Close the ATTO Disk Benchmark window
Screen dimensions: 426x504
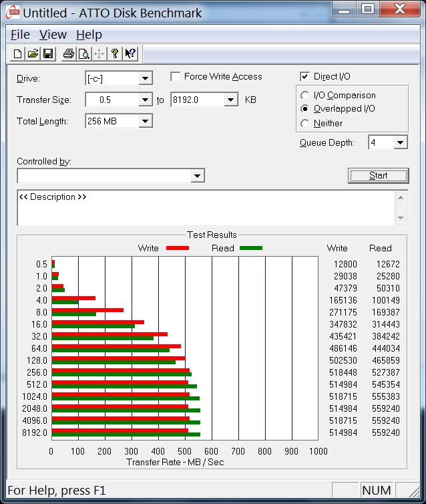400,9
